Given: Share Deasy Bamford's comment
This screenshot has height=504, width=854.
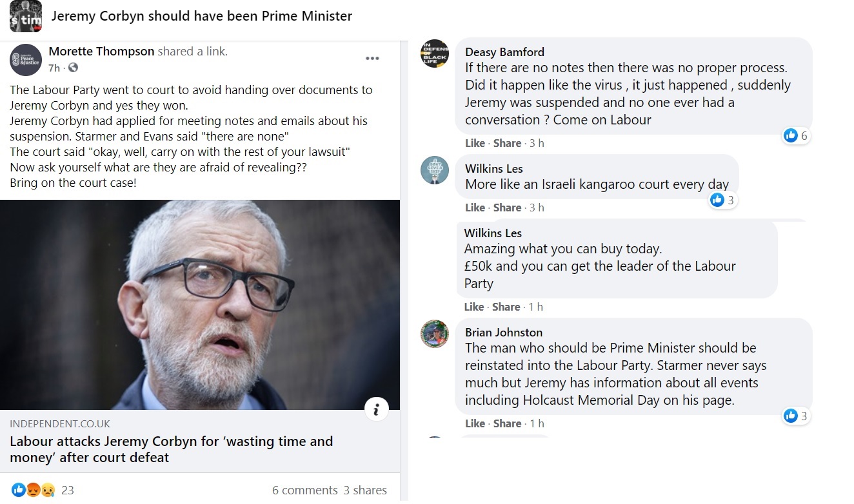Looking at the screenshot, I should pos(507,143).
